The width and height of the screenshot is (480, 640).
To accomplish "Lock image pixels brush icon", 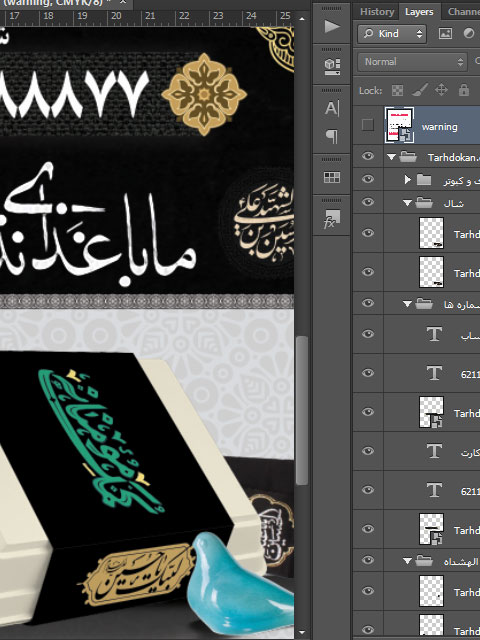I will coord(420,90).
